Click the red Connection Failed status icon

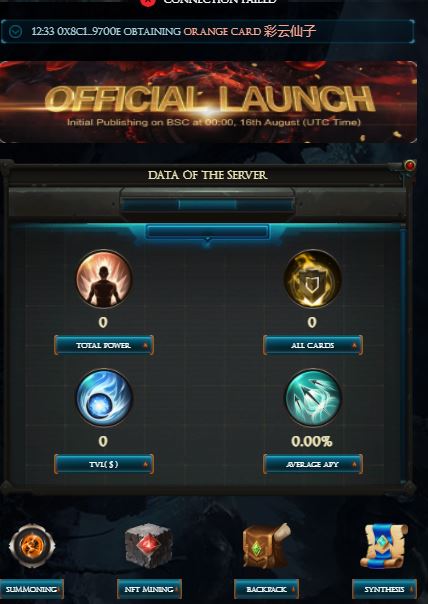pyautogui.click(x=148, y=2)
